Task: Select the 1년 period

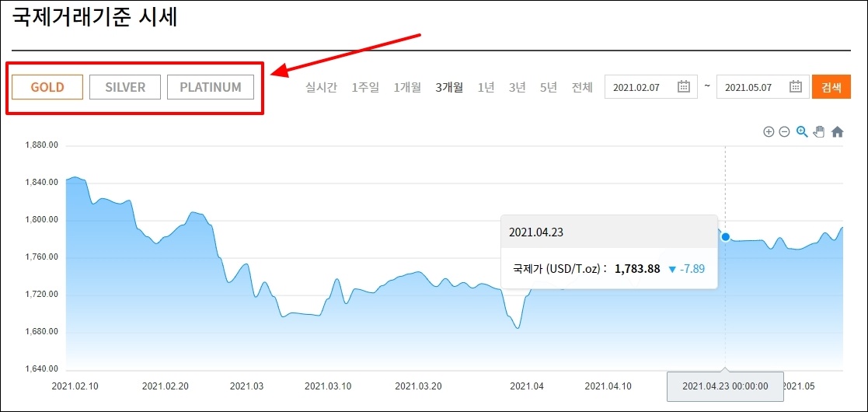Action: tap(486, 88)
